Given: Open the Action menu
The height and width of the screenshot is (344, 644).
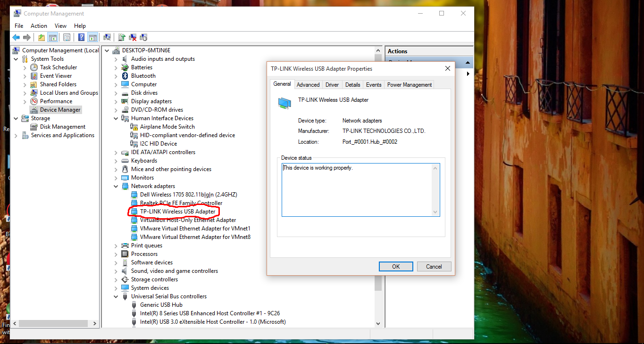Looking at the screenshot, I should coord(39,26).
